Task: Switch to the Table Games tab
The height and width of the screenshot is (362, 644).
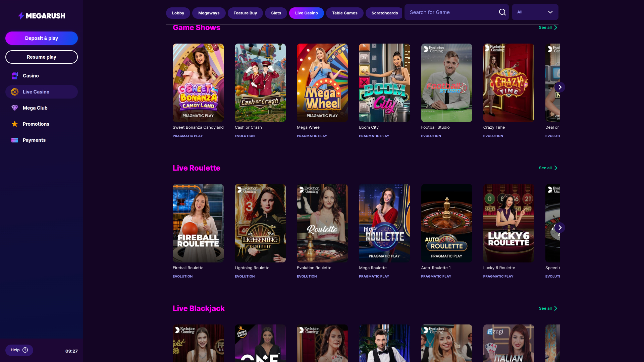Action: 344,13
